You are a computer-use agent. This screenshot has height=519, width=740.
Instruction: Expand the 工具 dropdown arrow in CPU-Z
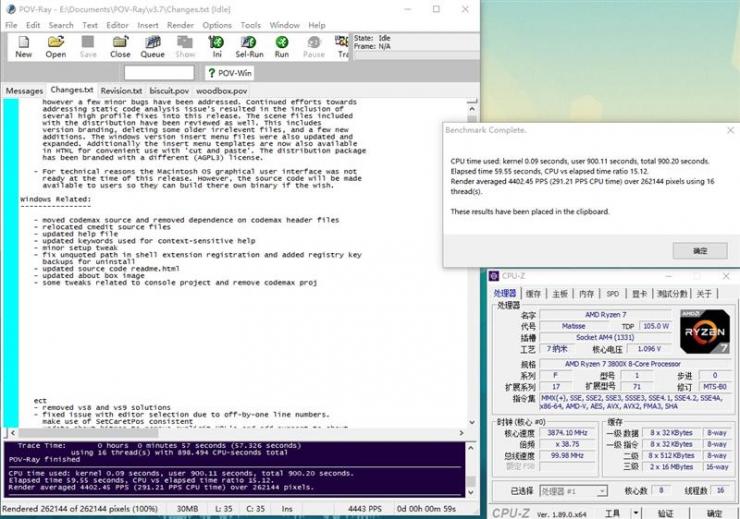[x=636, y=513]
